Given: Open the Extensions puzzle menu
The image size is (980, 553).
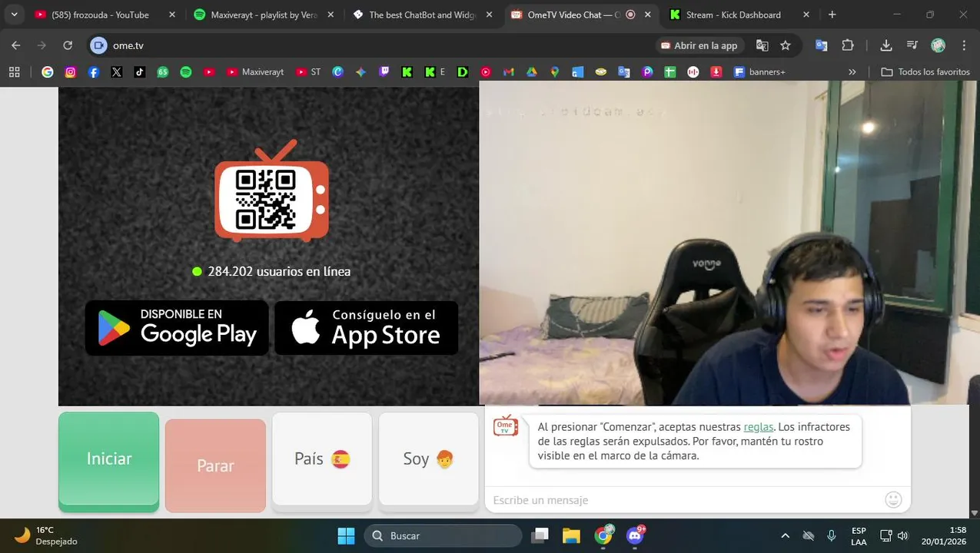Looking at the screenshot, I should pyautogui.click(x=848, y=45).
